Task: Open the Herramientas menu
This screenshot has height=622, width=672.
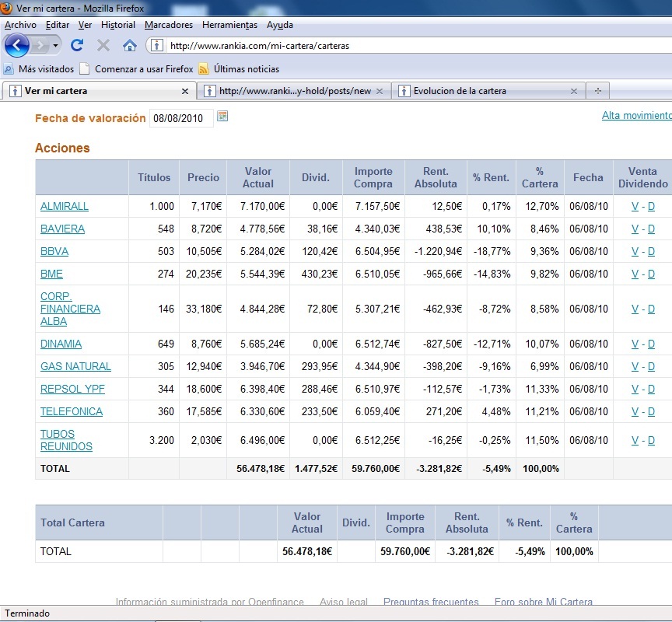Action: pyautogui.click(x=229, y=25)
